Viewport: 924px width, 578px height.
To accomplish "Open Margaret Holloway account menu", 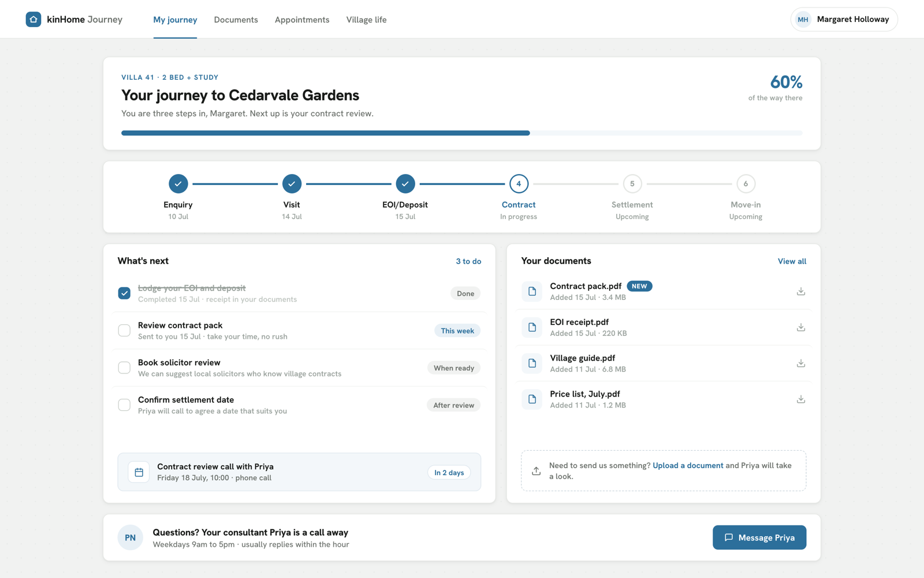I will coord(844,19).
